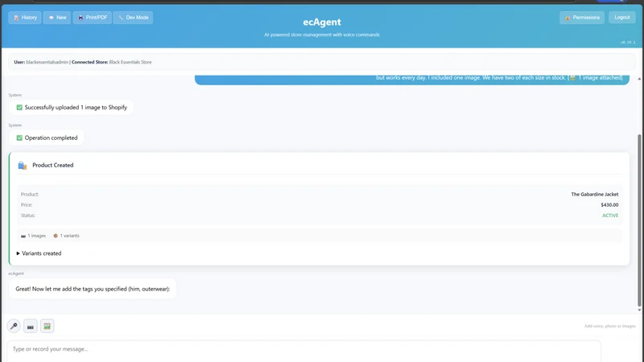Click into the message input field

coord(304,352)
